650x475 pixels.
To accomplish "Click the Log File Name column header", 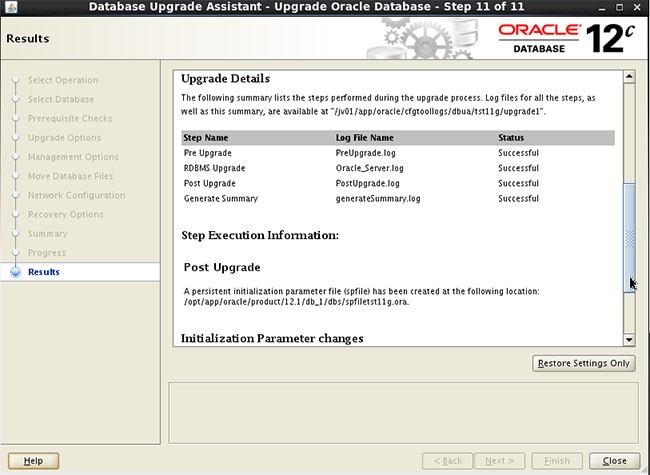I will point(365,138).
